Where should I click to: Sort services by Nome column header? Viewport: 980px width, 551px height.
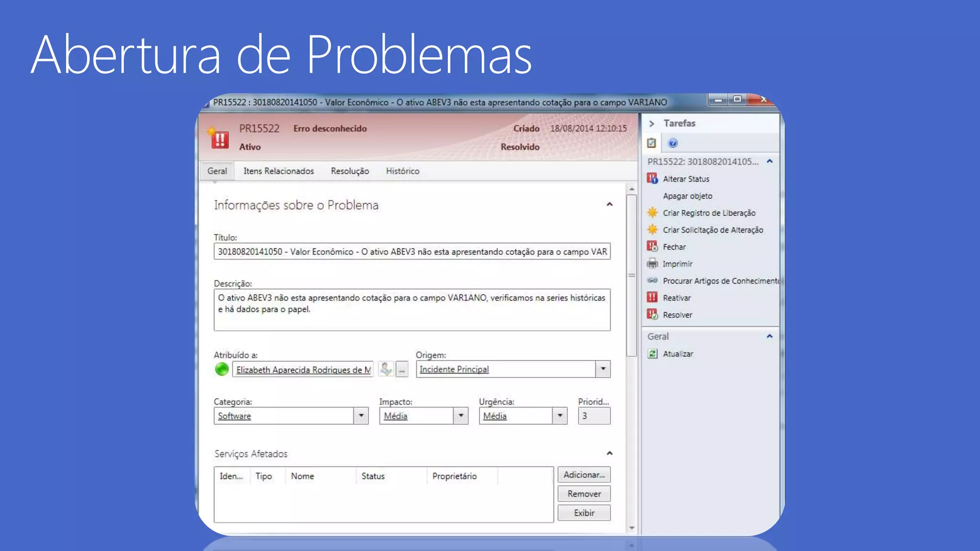tap(321, 476)
